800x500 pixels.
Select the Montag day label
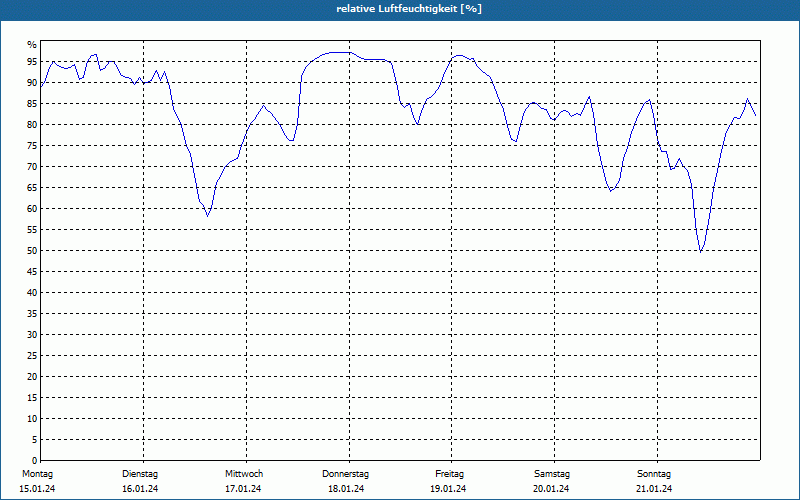(x=37, y=474)
